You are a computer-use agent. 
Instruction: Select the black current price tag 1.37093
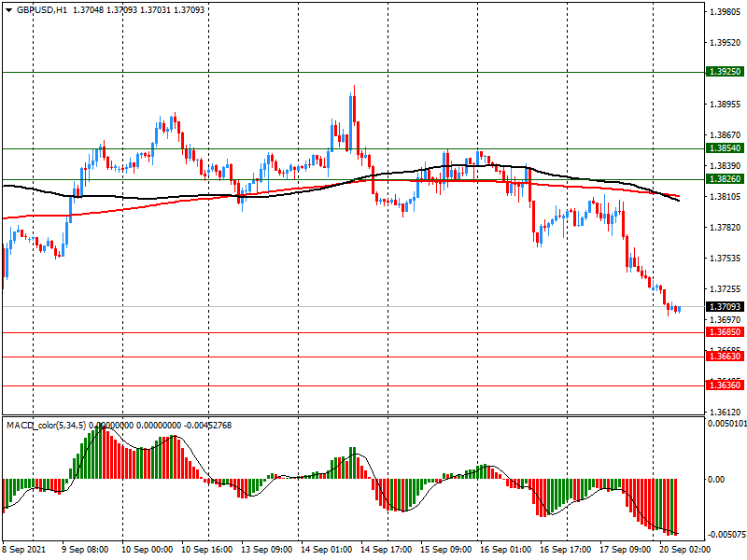(726, 307)
